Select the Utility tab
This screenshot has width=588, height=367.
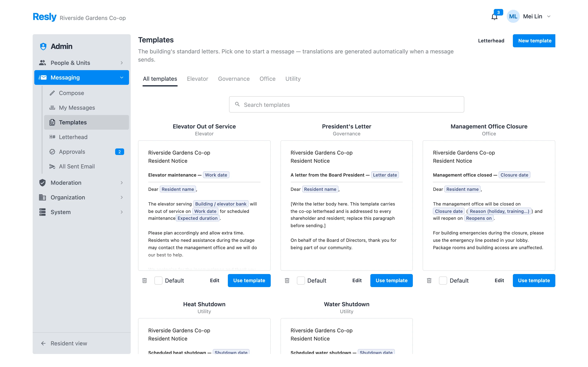[x=293, y=79]
